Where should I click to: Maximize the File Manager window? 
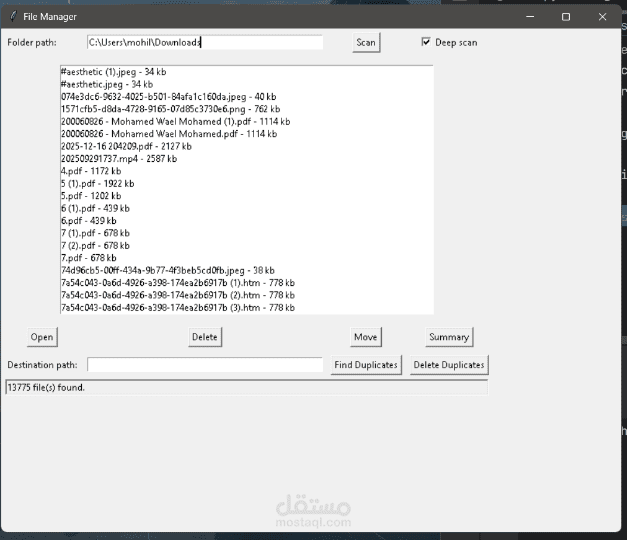tap(566, 16)
